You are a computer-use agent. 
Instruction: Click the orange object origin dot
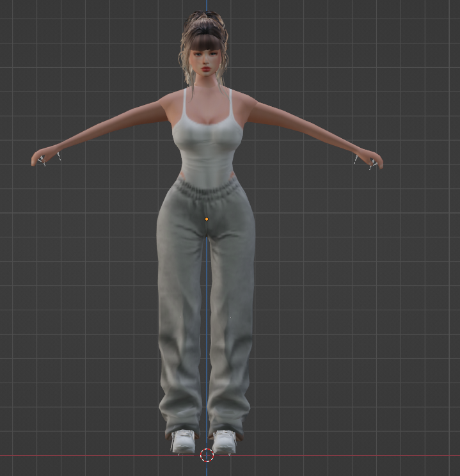(x=207, y=219)
